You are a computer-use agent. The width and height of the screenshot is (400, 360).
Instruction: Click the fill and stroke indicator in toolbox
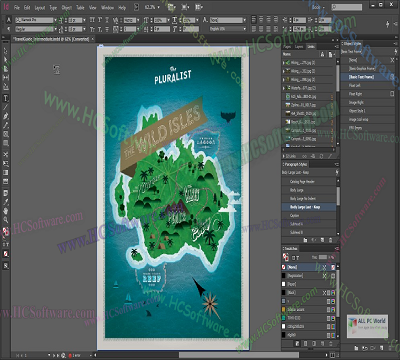pos(6,232)
